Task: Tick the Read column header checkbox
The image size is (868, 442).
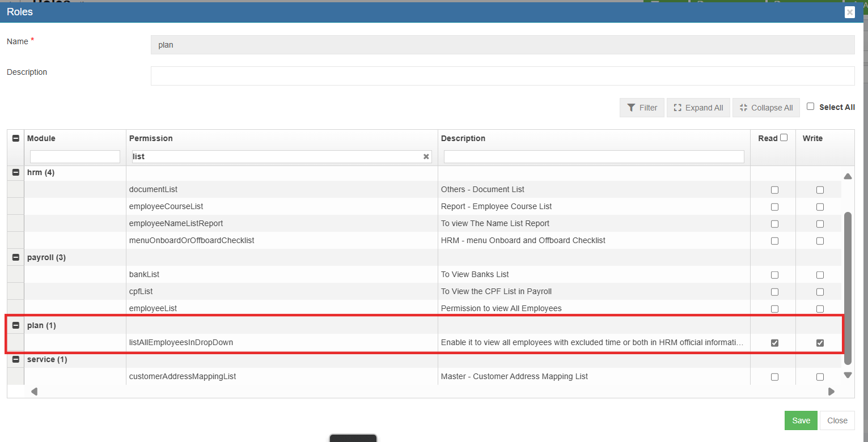Action: click(784, 138)
